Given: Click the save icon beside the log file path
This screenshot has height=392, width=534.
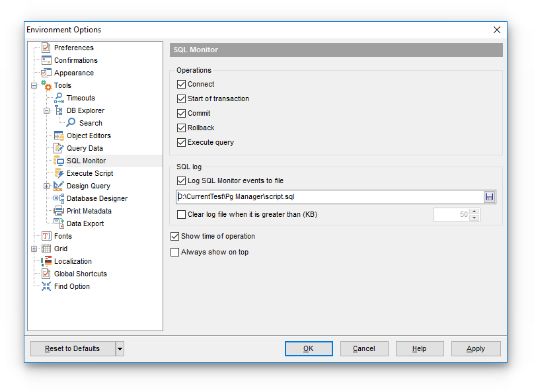Looking at the screenshot, I should click(x=489, y=196).
